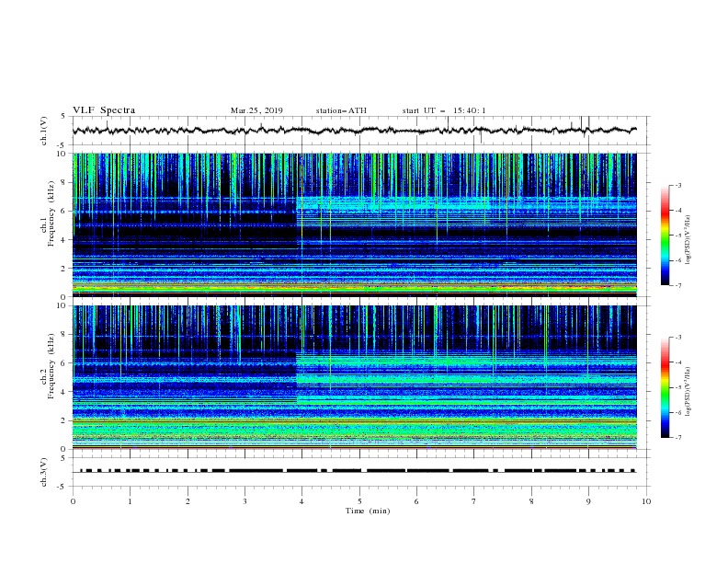Click the "ch.1 Frequency (kHz)" axis label
This screenshot has width=728, height=563.
tap(48, 212)
